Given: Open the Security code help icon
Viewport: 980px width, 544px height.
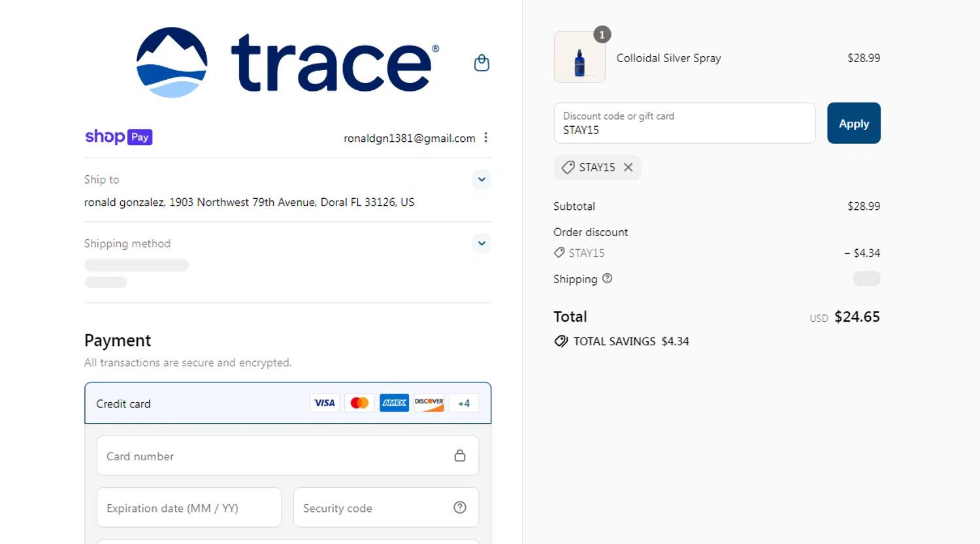Looking at the screenshot, I should [x=460, y=507].
